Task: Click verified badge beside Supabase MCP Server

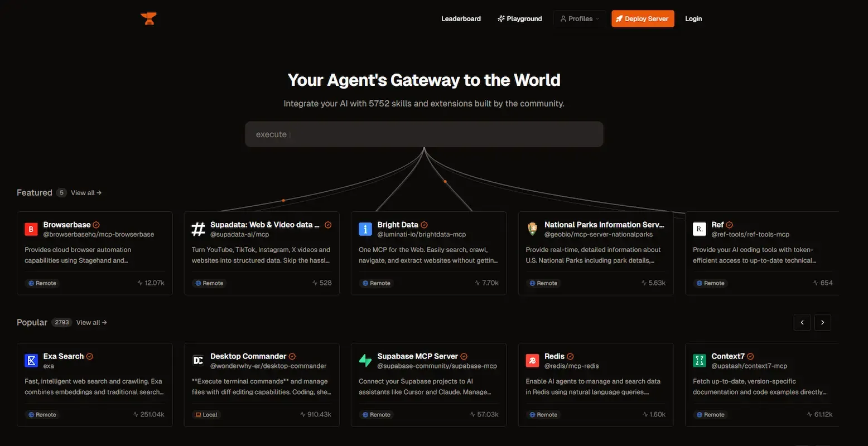Action: tap(464, 356)
